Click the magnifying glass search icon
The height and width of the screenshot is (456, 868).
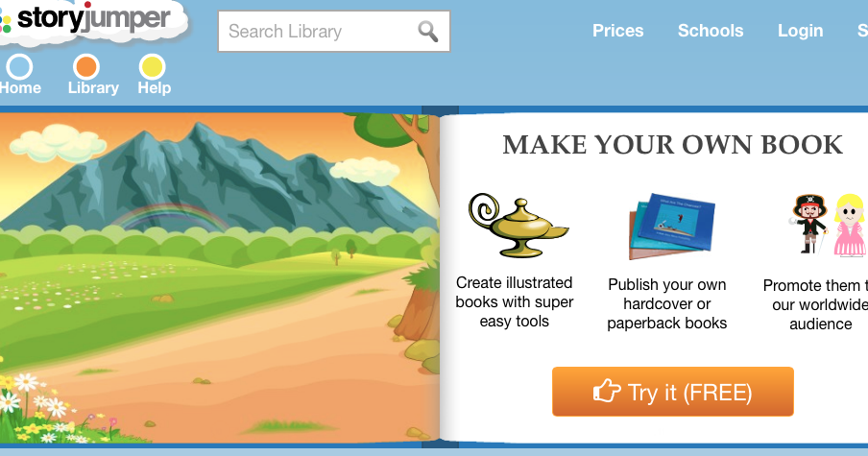(427, 32)
